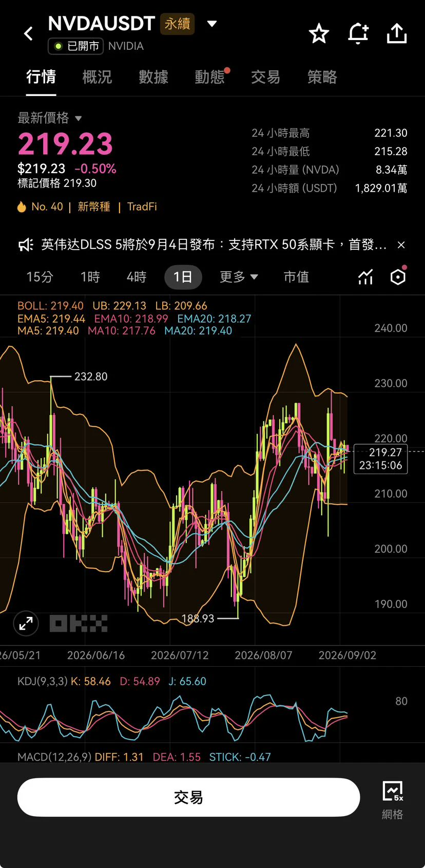Viewport: 425px width, 868px height.
Task: Open No. 40 ranking link
Action: pyautogui.click(x=47, y=206)
